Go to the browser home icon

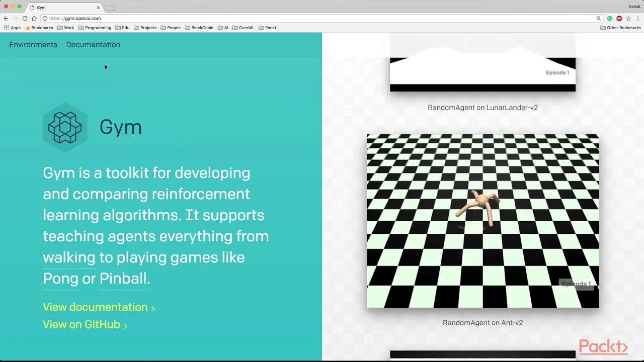34,19
